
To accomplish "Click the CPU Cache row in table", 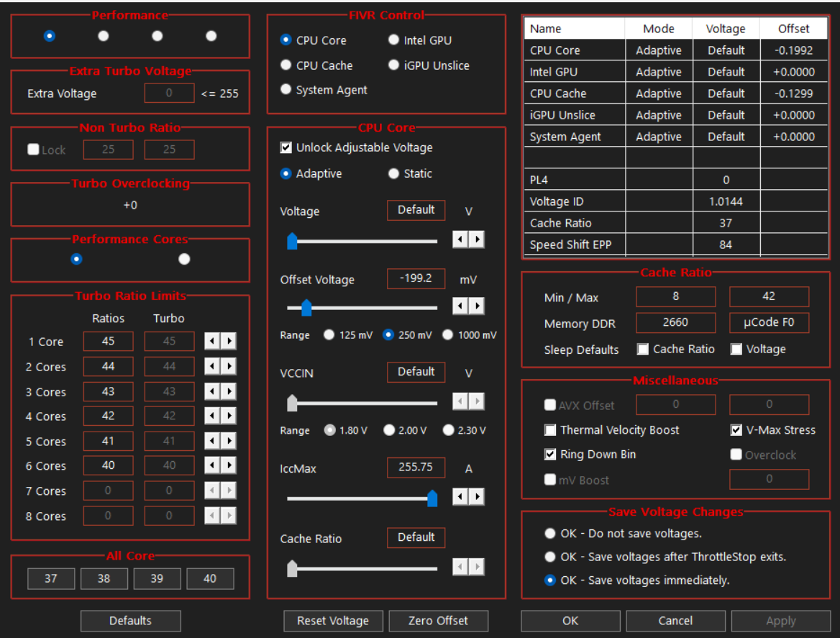I will coord(675,94).
